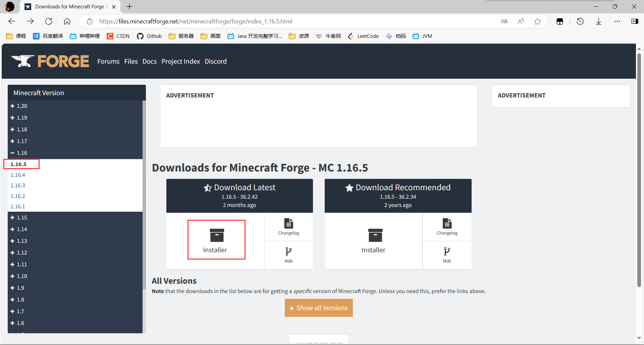Select Minecraft version 1.16.2
Image resolution: width=644 pixels, height=345 pixels.
click(18, 196)
